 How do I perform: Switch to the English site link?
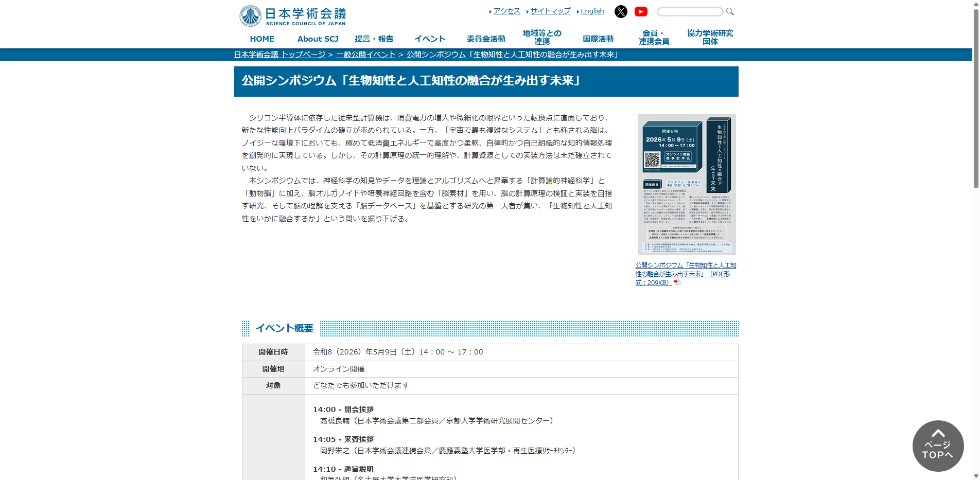(x=592, y=11)
